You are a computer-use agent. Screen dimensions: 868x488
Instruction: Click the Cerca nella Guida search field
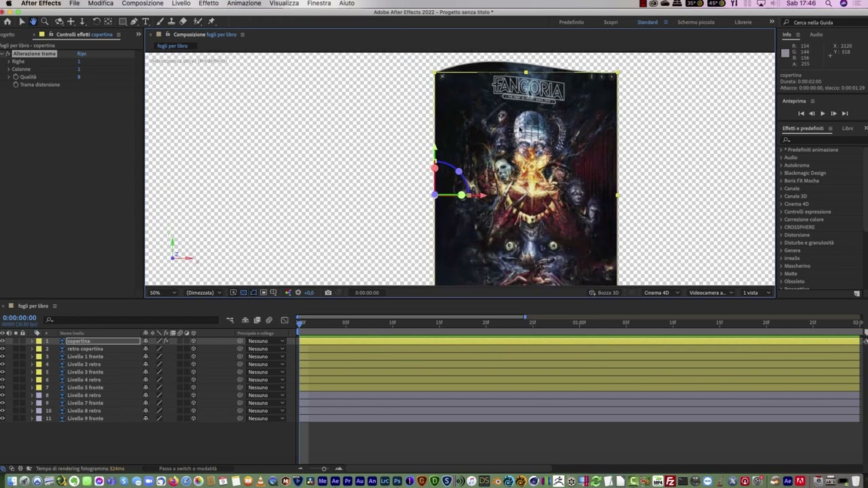coord(824,22)
